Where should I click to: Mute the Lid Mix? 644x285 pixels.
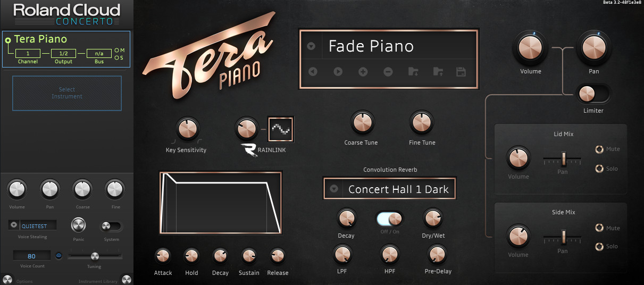click(x=599, y=149)
